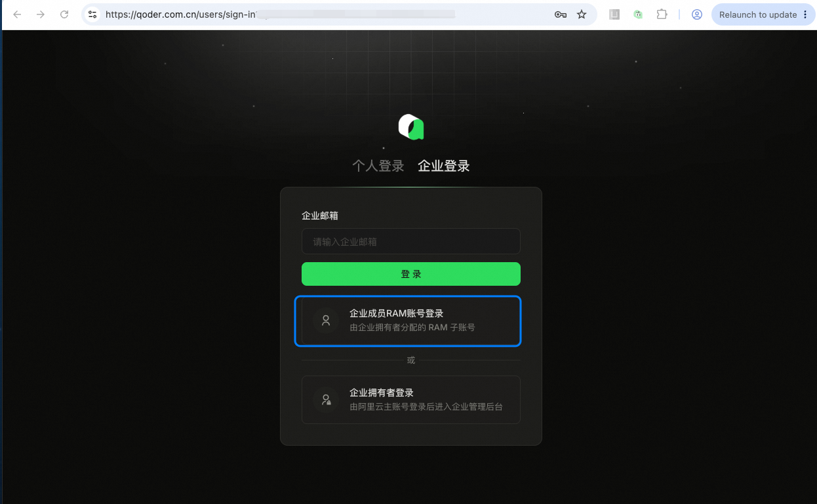Click the qoder.com.cn URL in address bar
This screenshot has height=504, width=817.
pyautogui.click(x=180, y=14)
